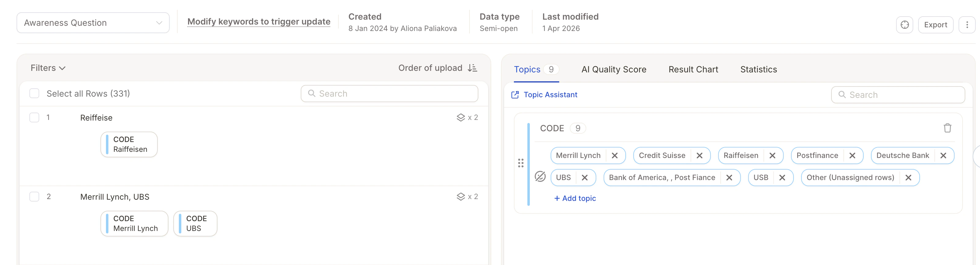Click Add topic link
The height and width of the screenshot is (265, 980).
coord(575,198)
